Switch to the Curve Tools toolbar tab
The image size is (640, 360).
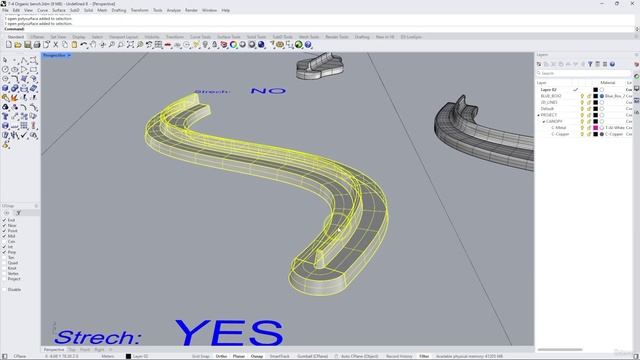pyautogui.click(x=200, y=37)
